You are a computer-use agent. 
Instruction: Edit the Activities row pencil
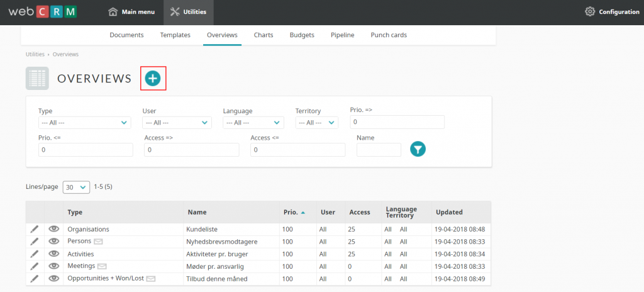(35, 254)
